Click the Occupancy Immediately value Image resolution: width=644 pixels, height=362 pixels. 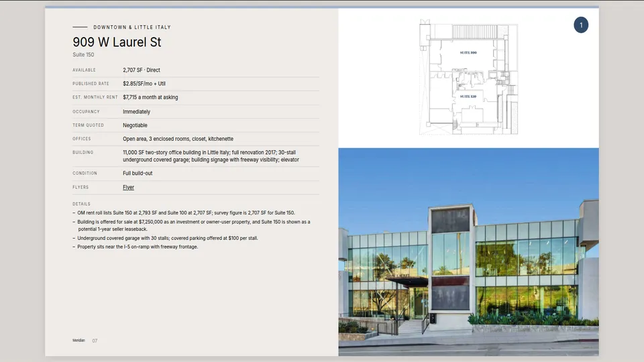pos(136,112)
